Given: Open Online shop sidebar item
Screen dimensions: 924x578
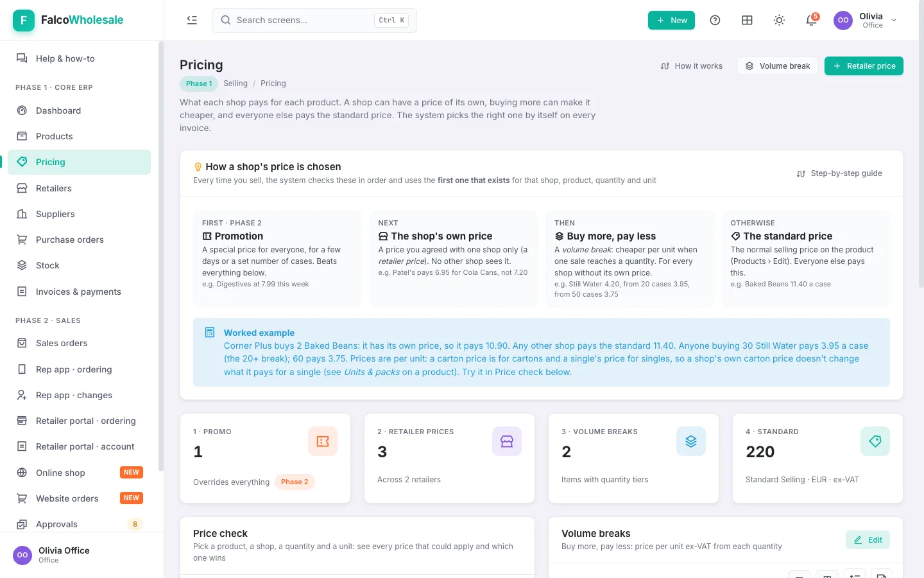Looking at the screenshot, I should click(x=80, y=473).
